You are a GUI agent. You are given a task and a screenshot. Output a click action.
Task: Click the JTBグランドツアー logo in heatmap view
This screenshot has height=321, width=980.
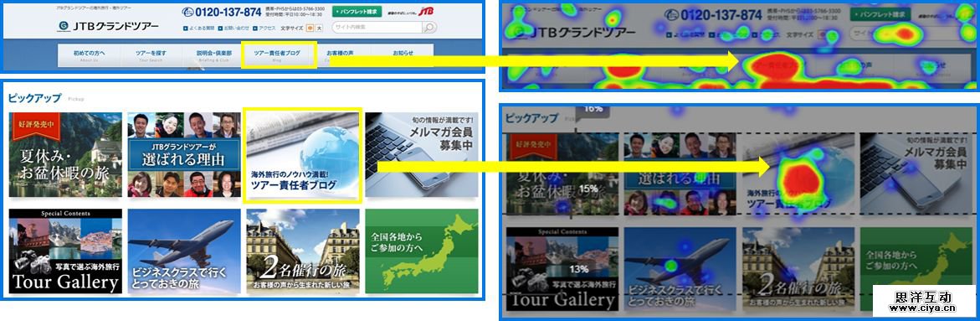[574, 32]
